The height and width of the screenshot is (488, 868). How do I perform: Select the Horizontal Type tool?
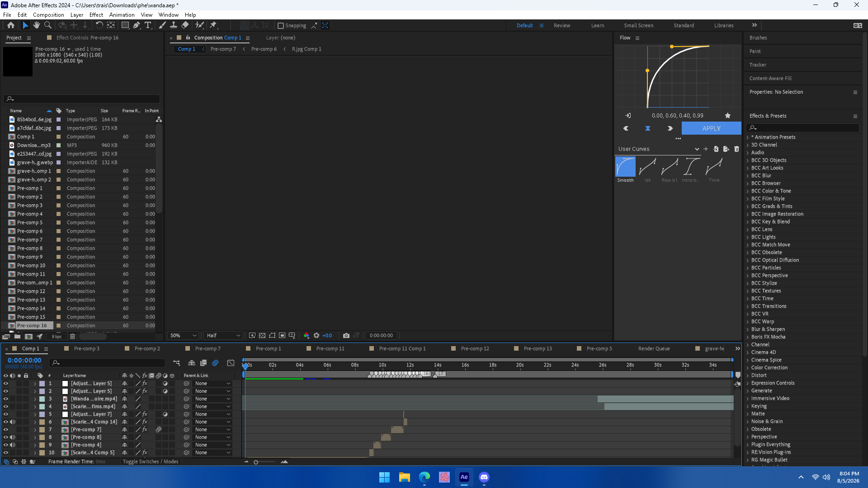click(148, 25)
